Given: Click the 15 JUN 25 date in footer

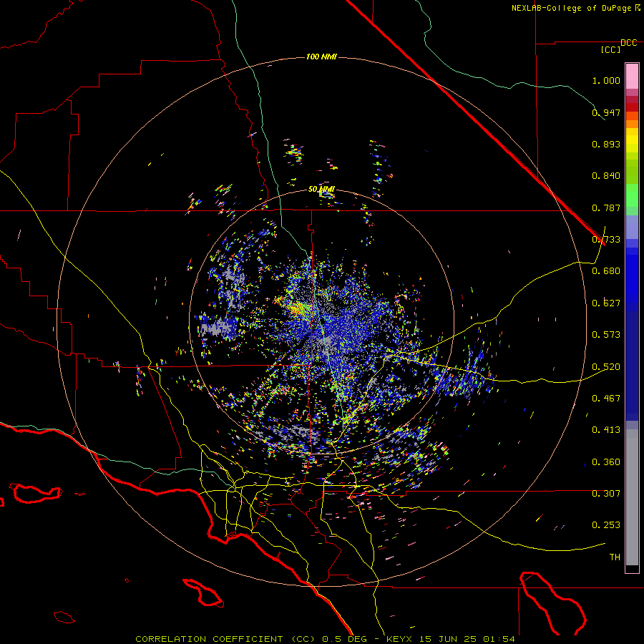Looking at the screenshot, I should (448, 639).
